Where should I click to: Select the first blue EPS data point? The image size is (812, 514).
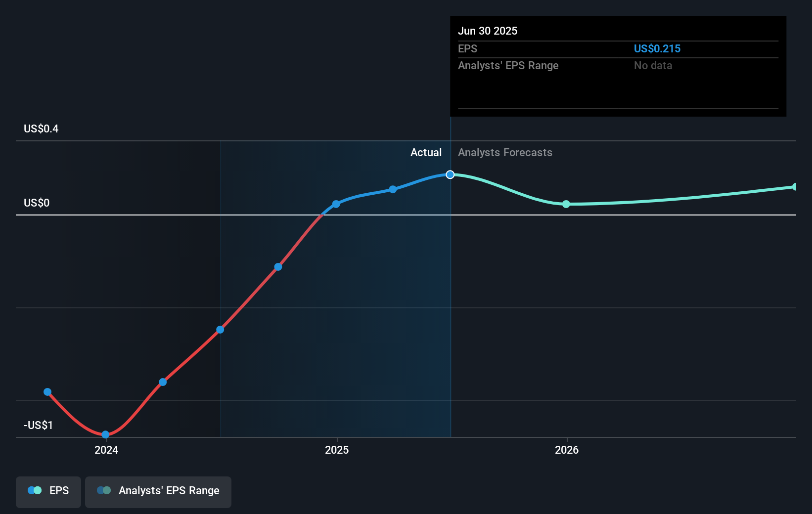(x=47, y=392)
